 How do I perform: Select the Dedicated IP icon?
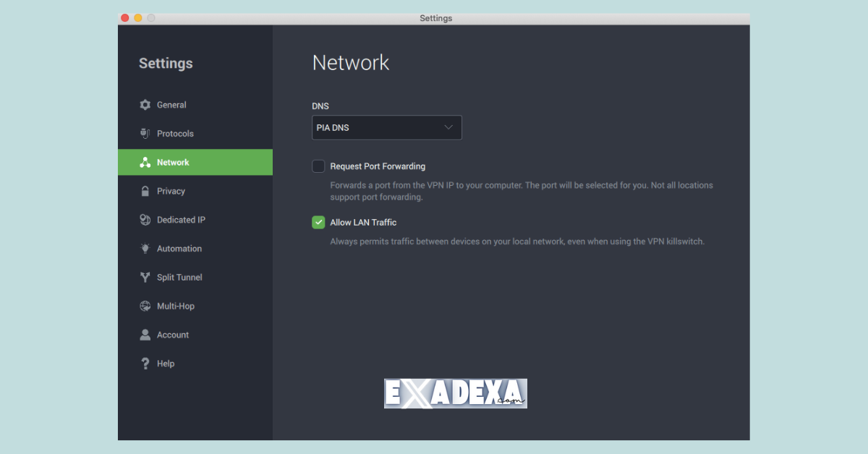pos(145,219)
